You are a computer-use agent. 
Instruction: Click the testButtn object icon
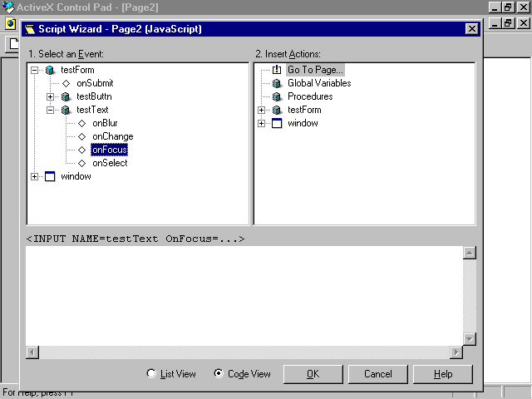[x=66, y=96]
